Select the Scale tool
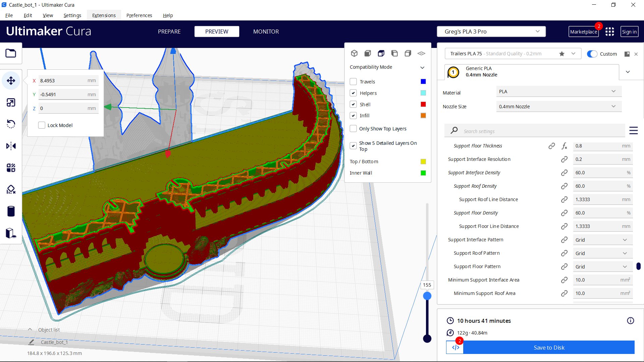Screen dimensions: 644x362 pos(11,102)
